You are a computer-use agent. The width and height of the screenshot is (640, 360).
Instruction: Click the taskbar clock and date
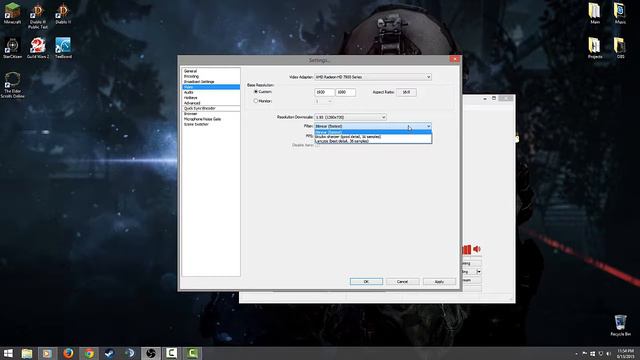coord(625,353)
